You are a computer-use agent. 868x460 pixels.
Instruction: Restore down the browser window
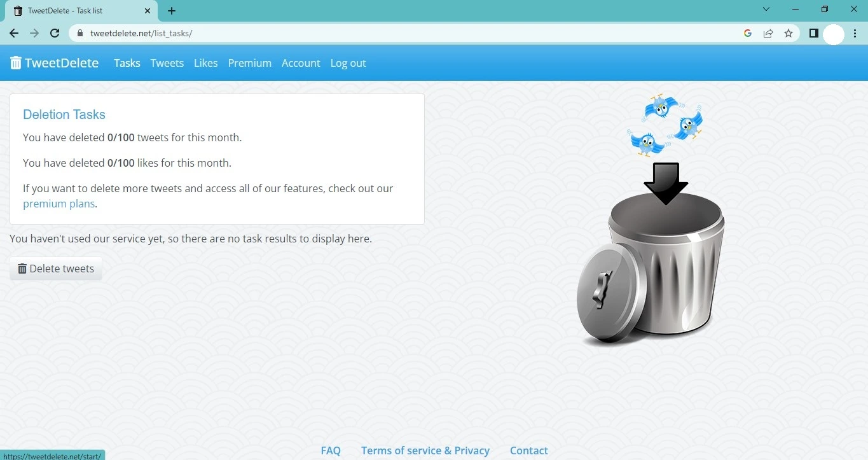[x=825, y=10]
